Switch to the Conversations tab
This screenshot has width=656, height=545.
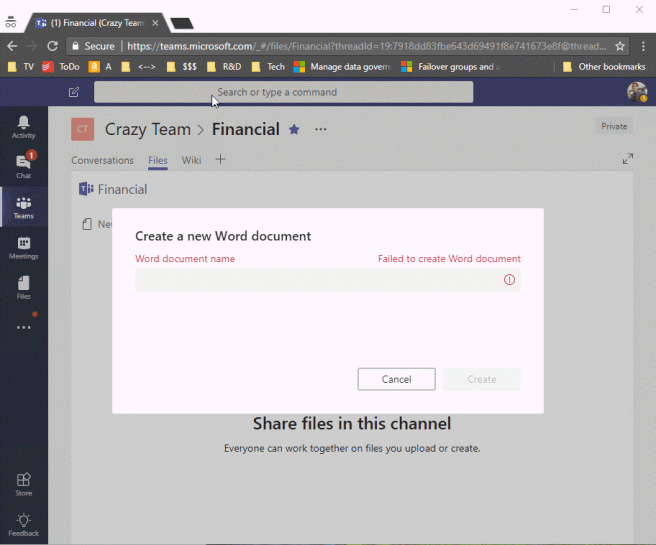coord(102,160)
